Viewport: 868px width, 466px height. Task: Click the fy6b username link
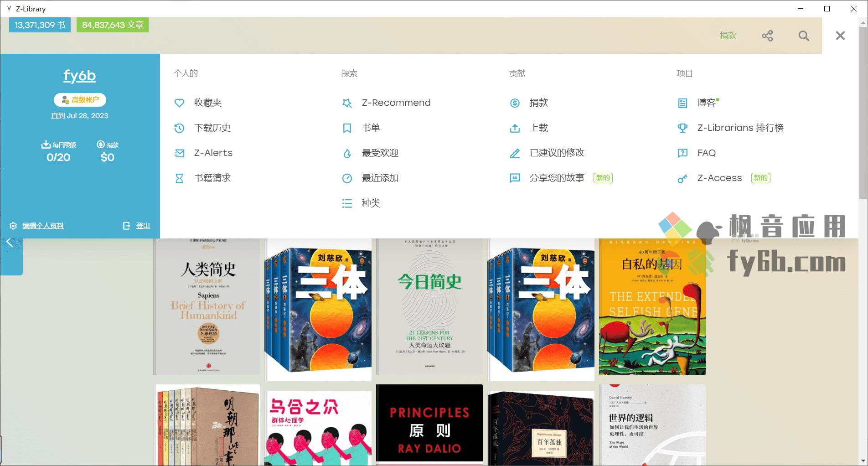80,75
